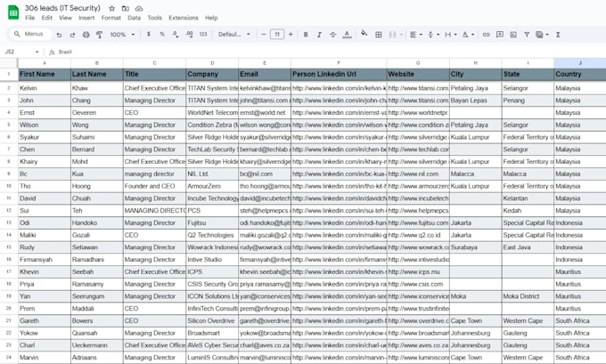Image resolution: width=606 pixels, height=364 pixels.
Task: Open the text color picker
Action: pyautogui.click(x=347, y=35)
